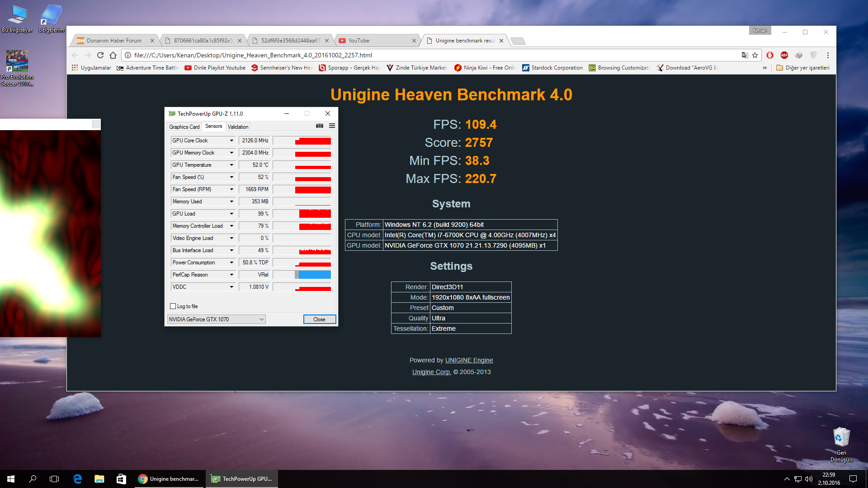Open the Diğer yer işaretleri bookmarks folder
The height and width of the screenshot is (488, 868).
point(803,68)
